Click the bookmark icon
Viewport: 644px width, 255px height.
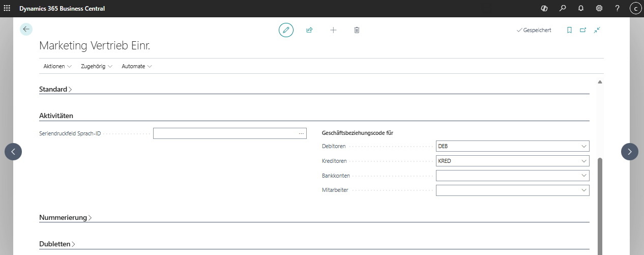(x=569, y=30)
